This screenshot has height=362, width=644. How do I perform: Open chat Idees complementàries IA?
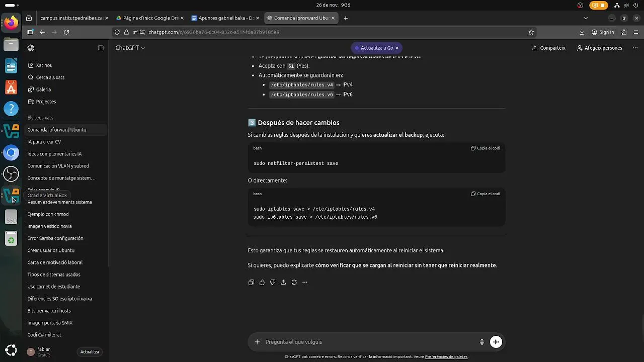66,154
